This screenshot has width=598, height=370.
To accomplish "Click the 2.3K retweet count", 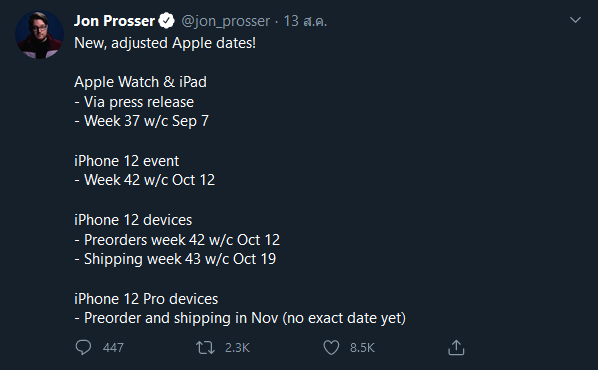I will (237, 347).
